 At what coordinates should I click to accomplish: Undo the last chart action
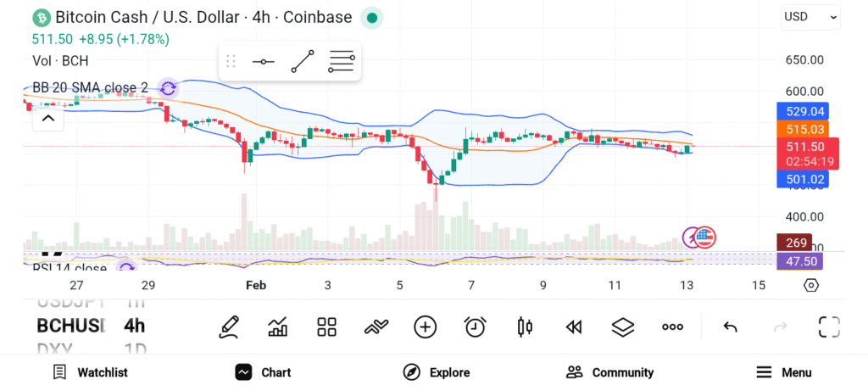point(730,327)
